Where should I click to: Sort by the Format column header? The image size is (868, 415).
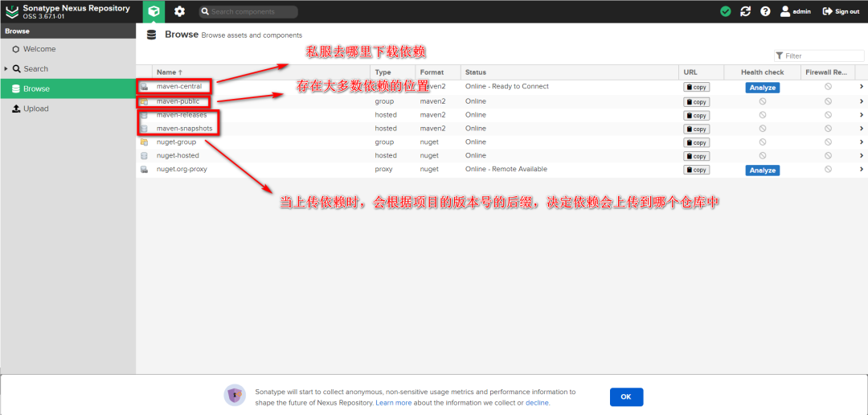(438, 72)
